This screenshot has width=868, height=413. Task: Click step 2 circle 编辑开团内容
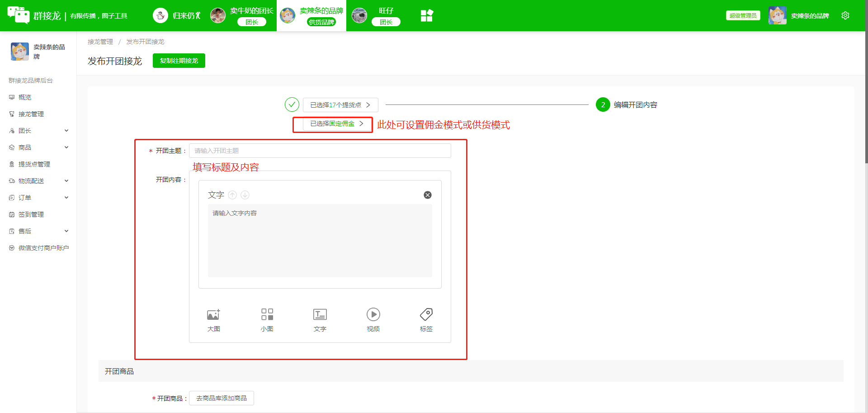point(603,104)
